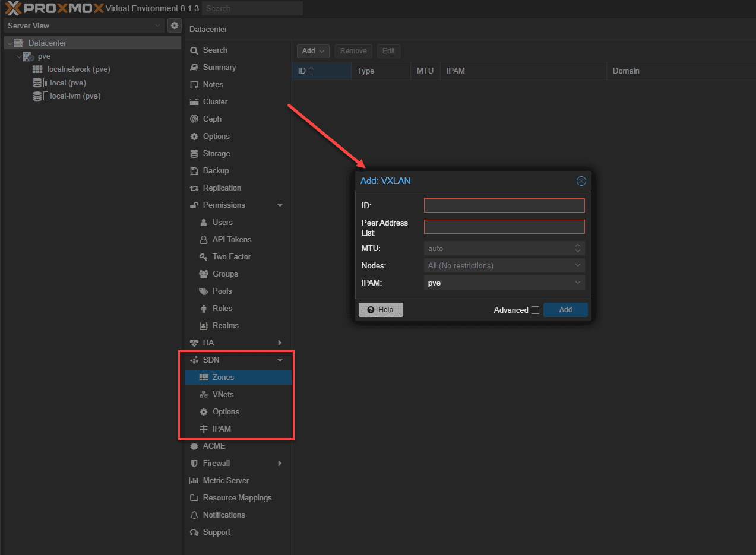
Task: Select the SDN Zones menu item
Action: coord(223,378)
